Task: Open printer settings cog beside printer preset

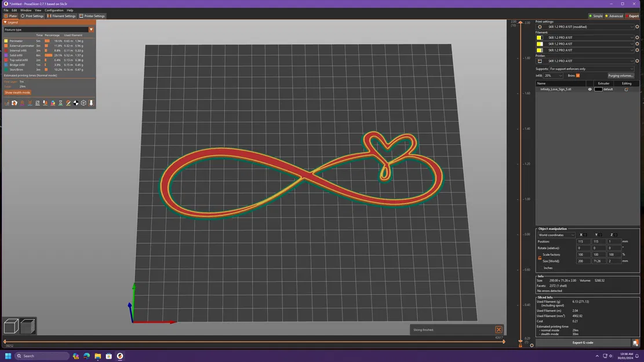Action: (x=637, y=61)
